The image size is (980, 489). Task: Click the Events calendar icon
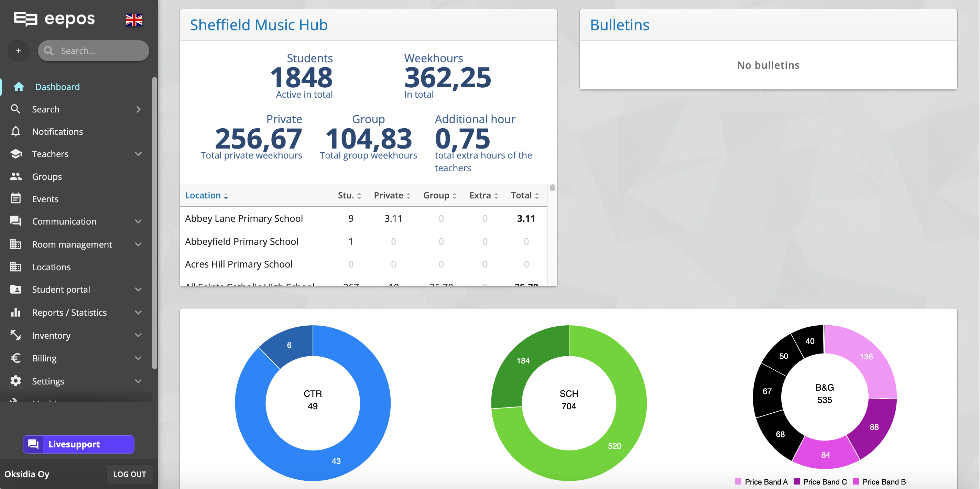15,199
